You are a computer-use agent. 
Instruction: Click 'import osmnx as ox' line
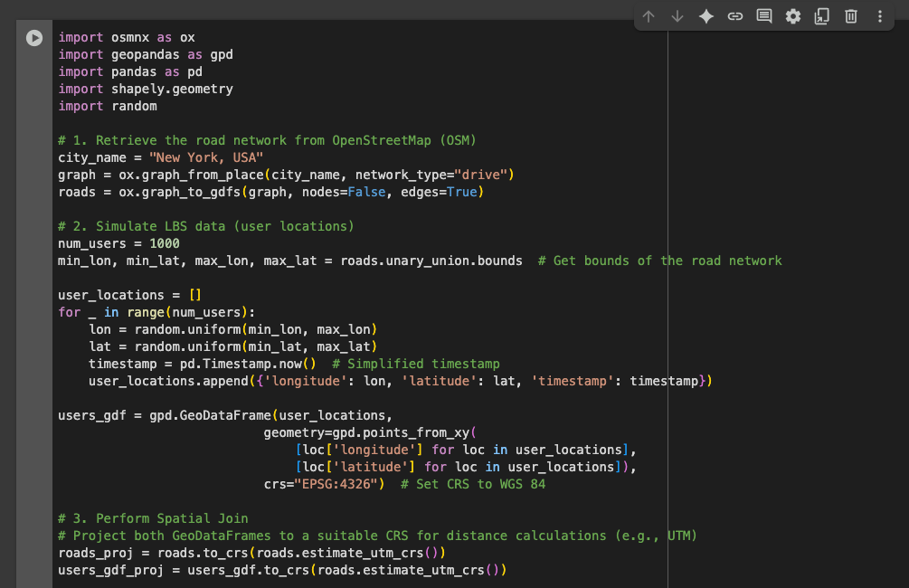[127, 37]
